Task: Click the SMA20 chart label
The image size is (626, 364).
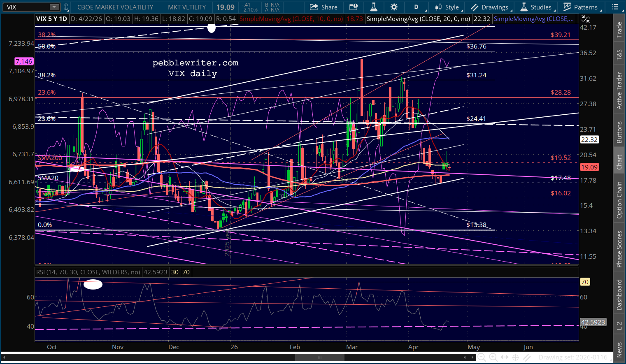Action: (48, 178)
